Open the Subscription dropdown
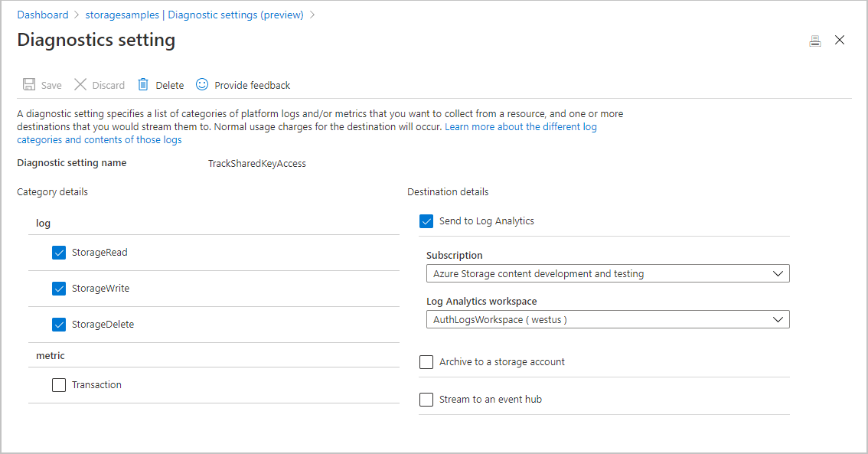This screenshot has height=454, width=868. tap(778, 273)
